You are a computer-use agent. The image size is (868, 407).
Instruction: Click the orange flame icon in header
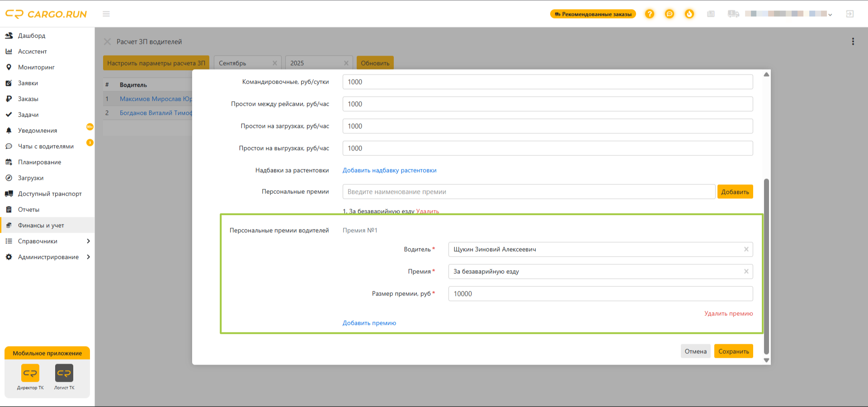[x=689, y=14]
